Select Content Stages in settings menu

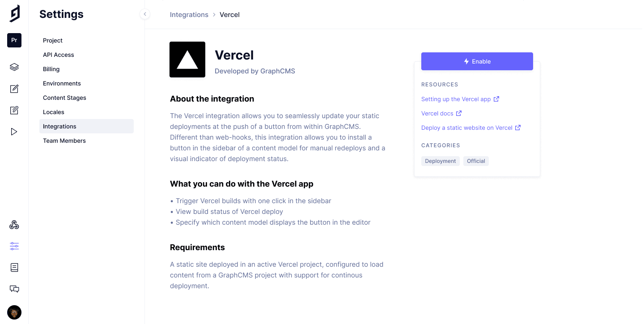pos(64,98)
